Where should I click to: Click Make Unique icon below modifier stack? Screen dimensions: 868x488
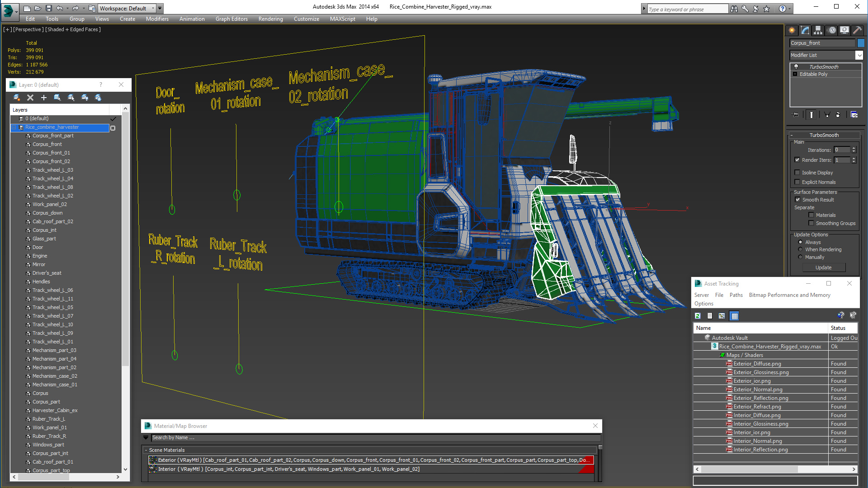[827, 115]
